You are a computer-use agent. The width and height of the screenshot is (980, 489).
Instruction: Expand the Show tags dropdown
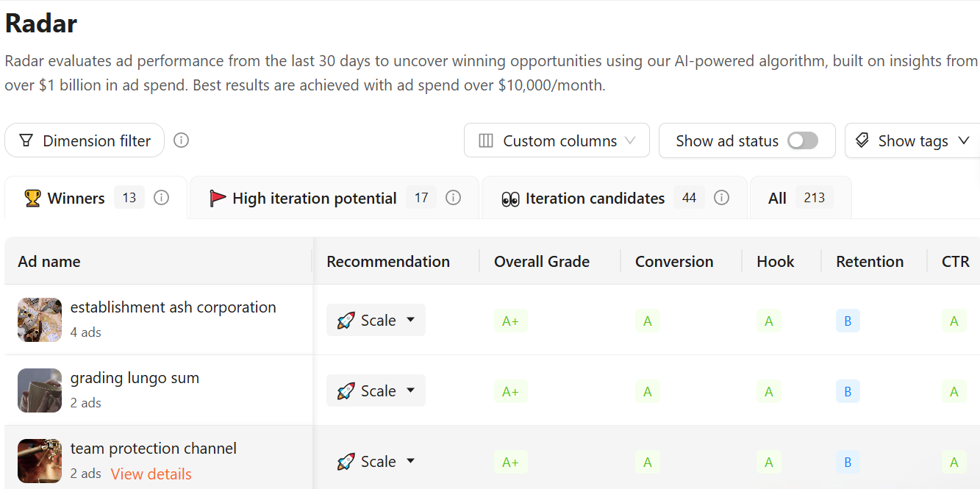point(913,140)
